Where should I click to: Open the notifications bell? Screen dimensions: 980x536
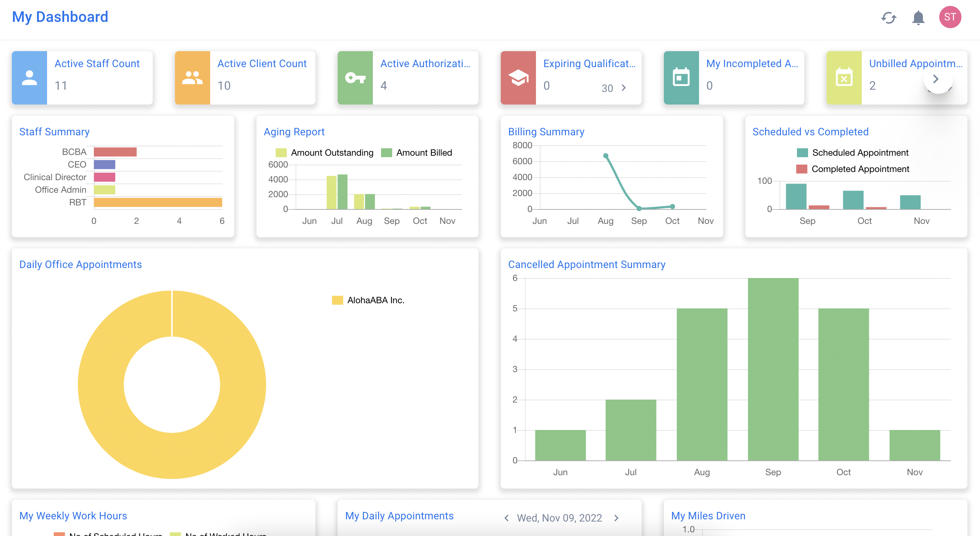[x=918, y=17]
